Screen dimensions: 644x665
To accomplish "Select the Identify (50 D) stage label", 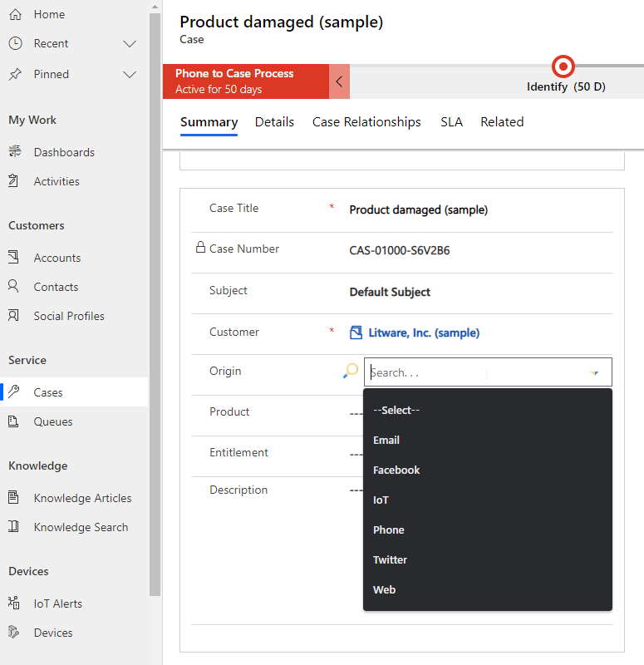I will (566, 87).
